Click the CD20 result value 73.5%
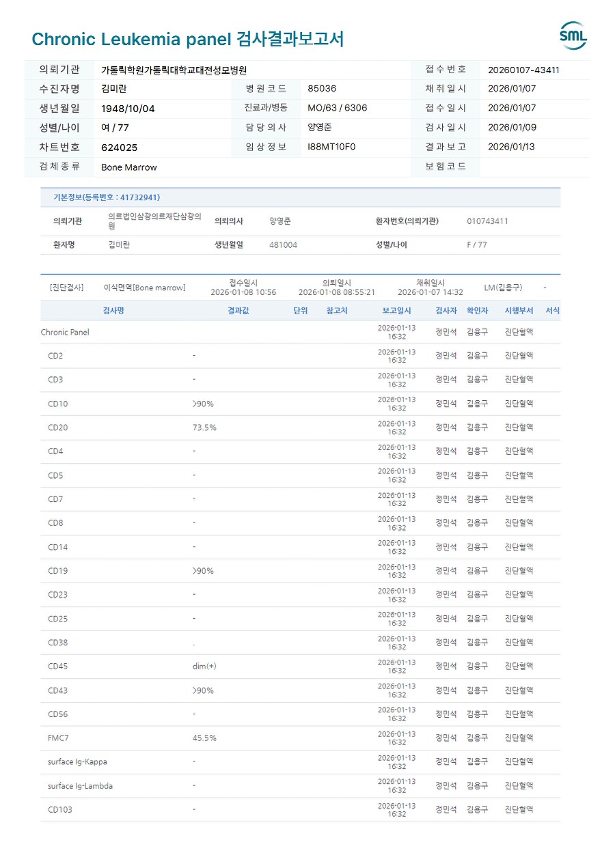The width and height of the screenshot is (615, 868). tap(204, 428)
